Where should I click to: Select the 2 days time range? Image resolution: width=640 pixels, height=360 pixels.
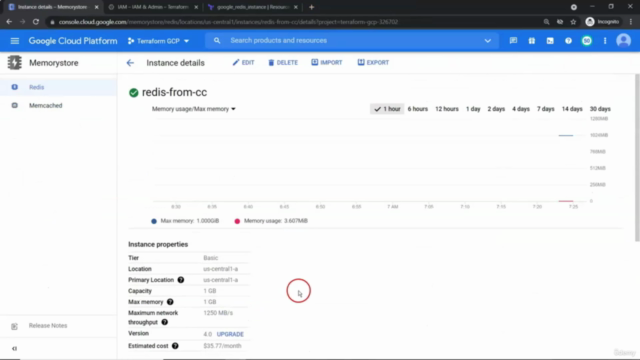pyautogui.click(x=496, y=109)
